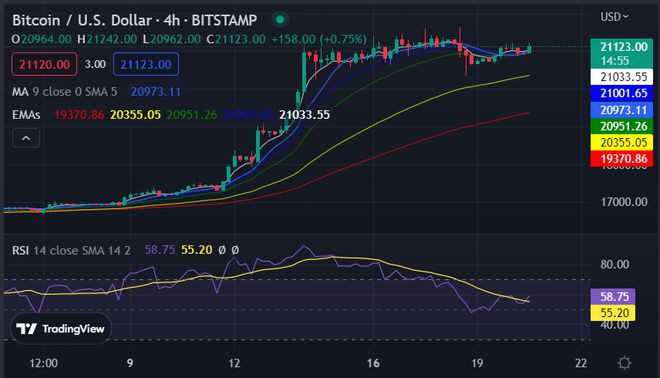This screenshot has height=378, width=660.
Task: Click RSI SMA value 55.20 in legend
Action: [x=197, y=250]
